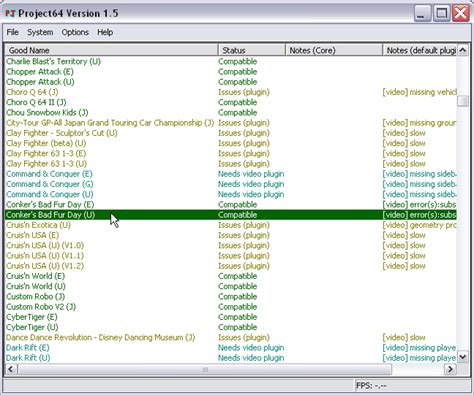Close the Project64 window

pos(461,14)
